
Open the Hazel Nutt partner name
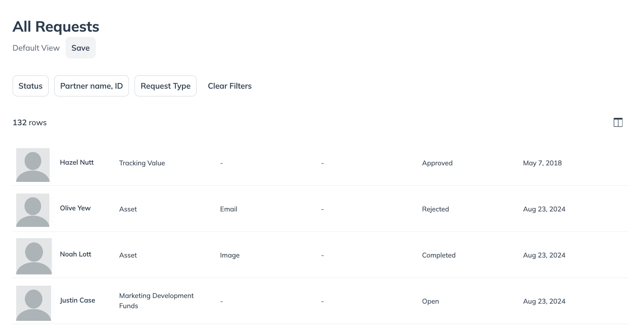pyautogui.click(x=77, y=162)
